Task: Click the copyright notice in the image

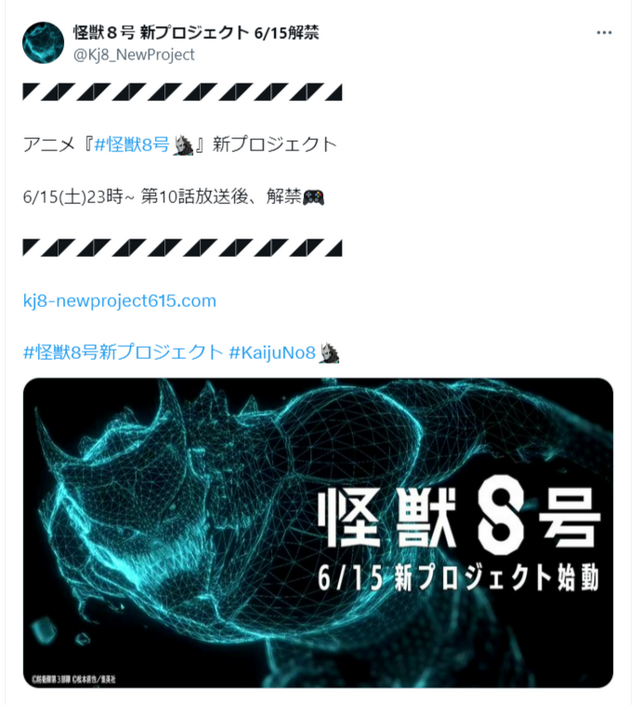Action: click(x=74, y=679)
